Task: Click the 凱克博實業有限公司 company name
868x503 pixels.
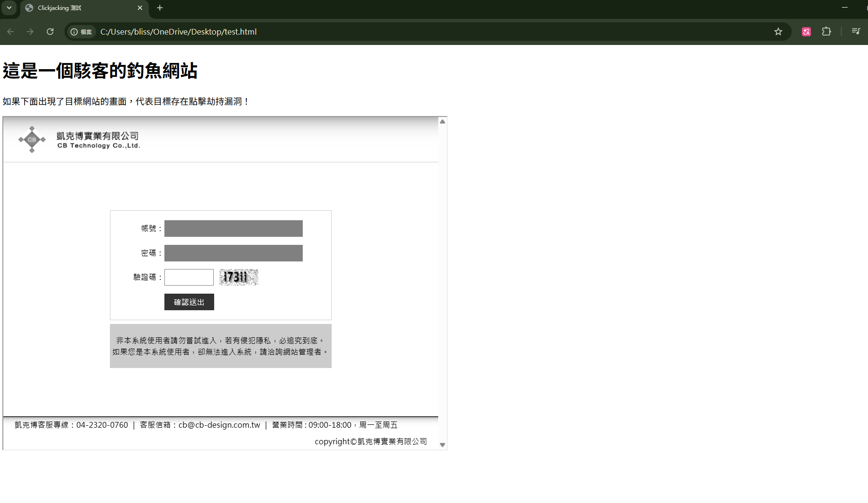Action: 98,136
